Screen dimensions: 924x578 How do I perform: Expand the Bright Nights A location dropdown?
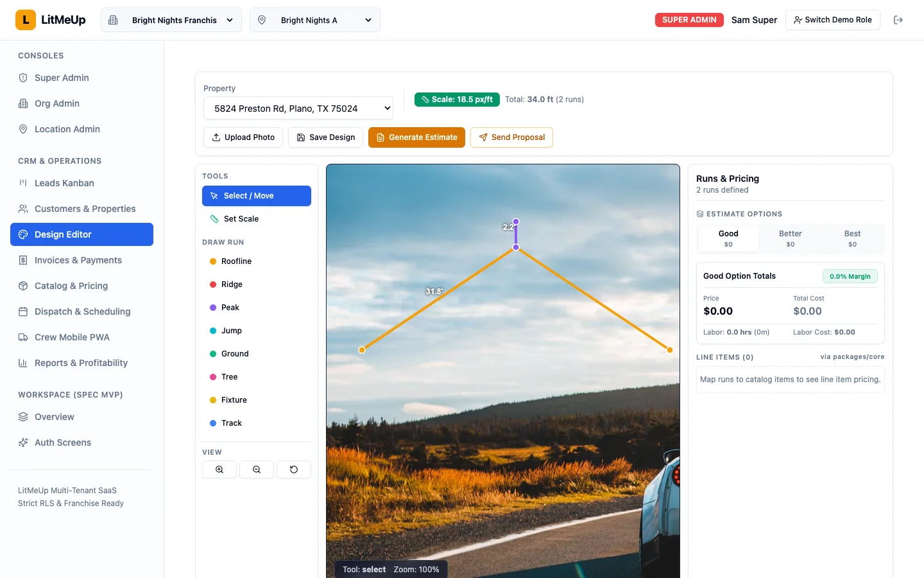[315, 20]
